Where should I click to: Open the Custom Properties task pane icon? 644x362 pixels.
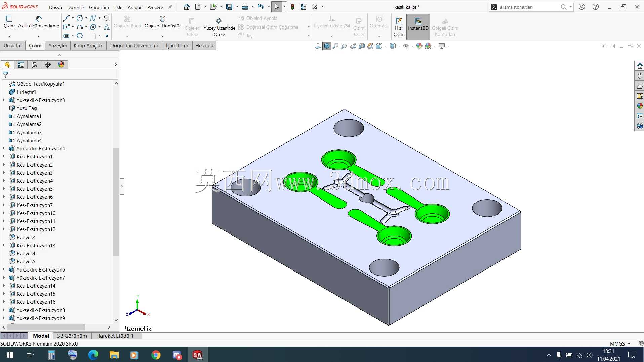pyautogui.click(x=640, y=116)
